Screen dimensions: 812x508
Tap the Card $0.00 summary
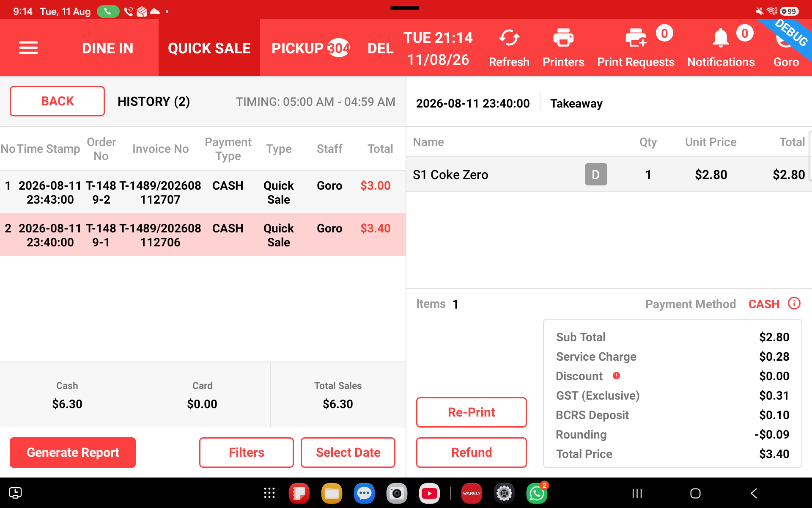[202, 395]
